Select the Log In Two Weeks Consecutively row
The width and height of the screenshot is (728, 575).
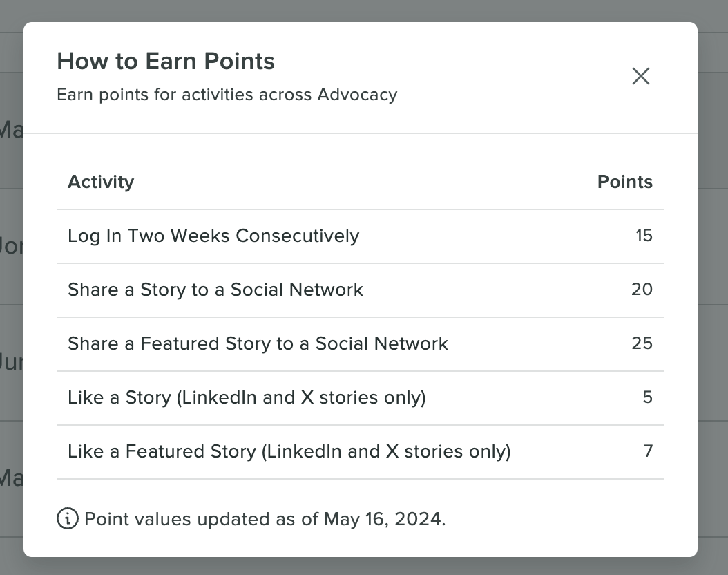(361, 236)
